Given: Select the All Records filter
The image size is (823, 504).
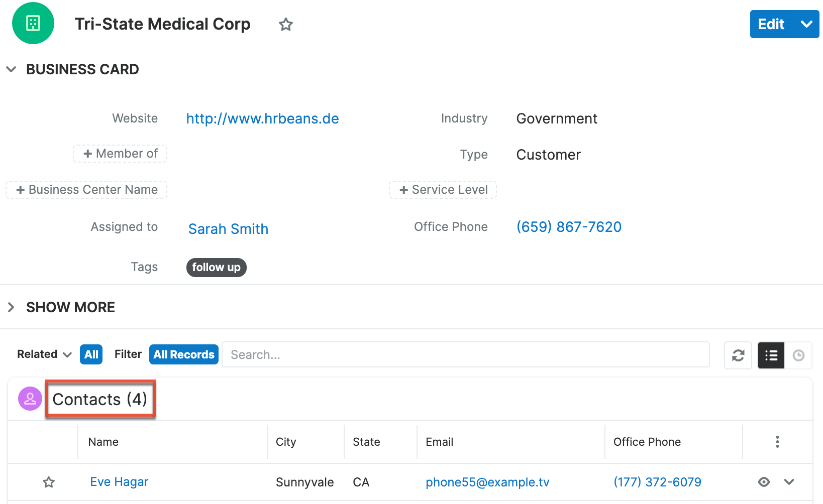Looking at the screenshot, I should point(184,354).
